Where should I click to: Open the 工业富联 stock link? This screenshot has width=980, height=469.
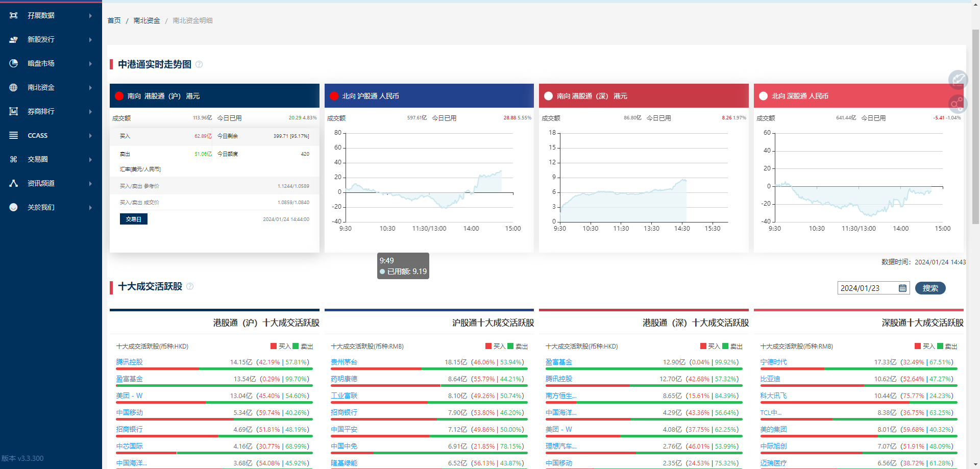coord(344,396)
